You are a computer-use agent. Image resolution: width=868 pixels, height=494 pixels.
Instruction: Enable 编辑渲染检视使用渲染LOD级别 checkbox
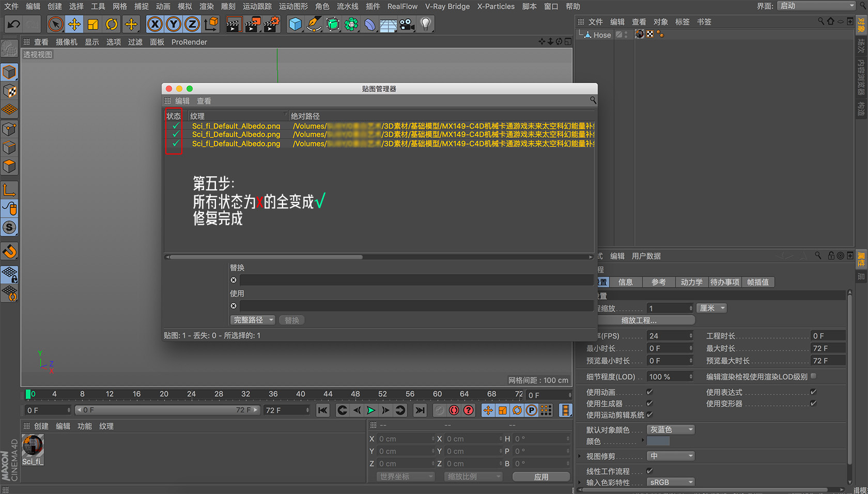point(813,376)
